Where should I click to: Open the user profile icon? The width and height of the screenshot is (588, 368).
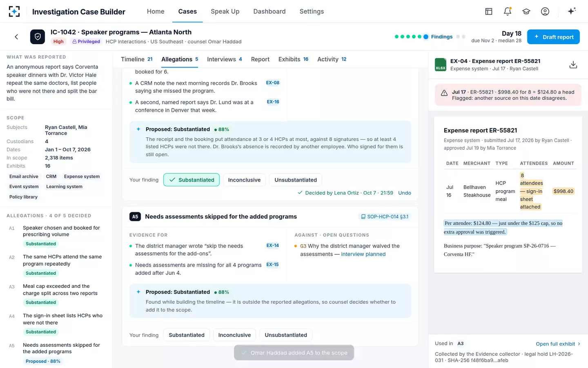click(545, 11)
